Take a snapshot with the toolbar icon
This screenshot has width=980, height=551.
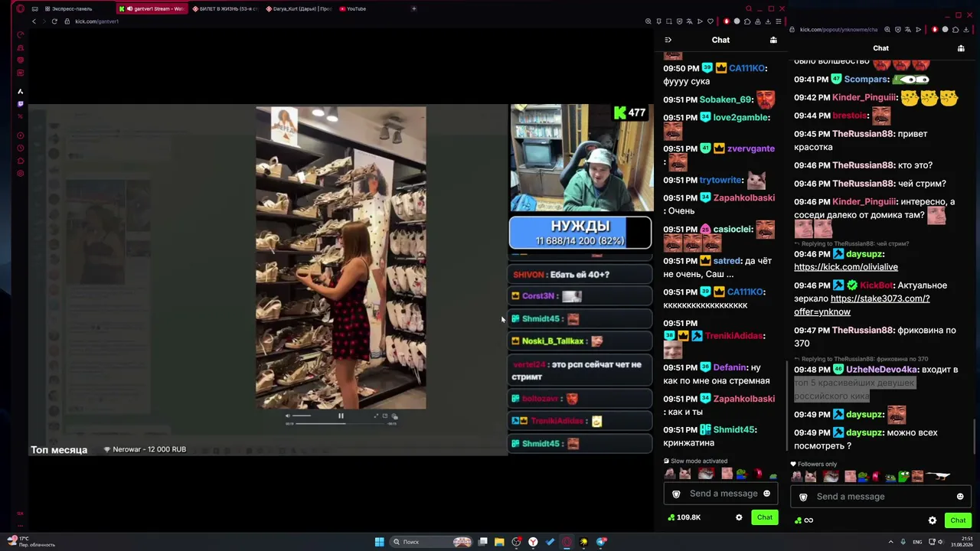tap(669, 21)
